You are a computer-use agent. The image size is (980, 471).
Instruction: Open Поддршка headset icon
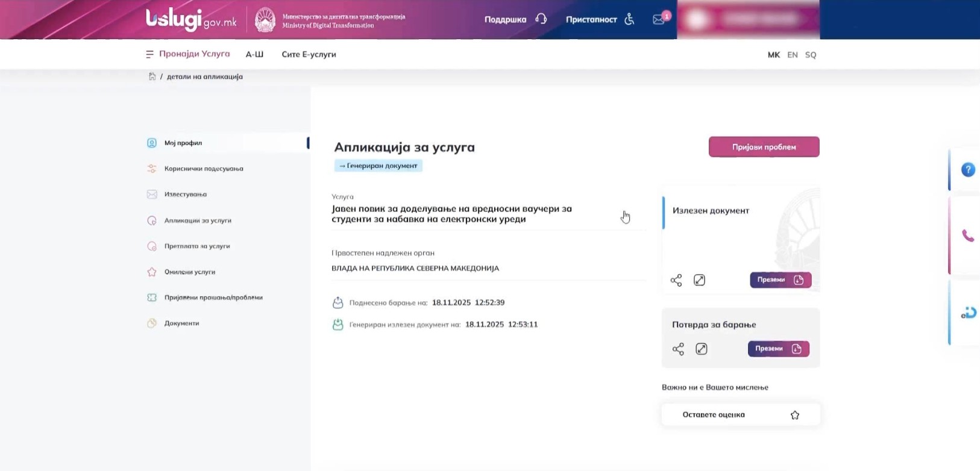[x=541, y=19]
